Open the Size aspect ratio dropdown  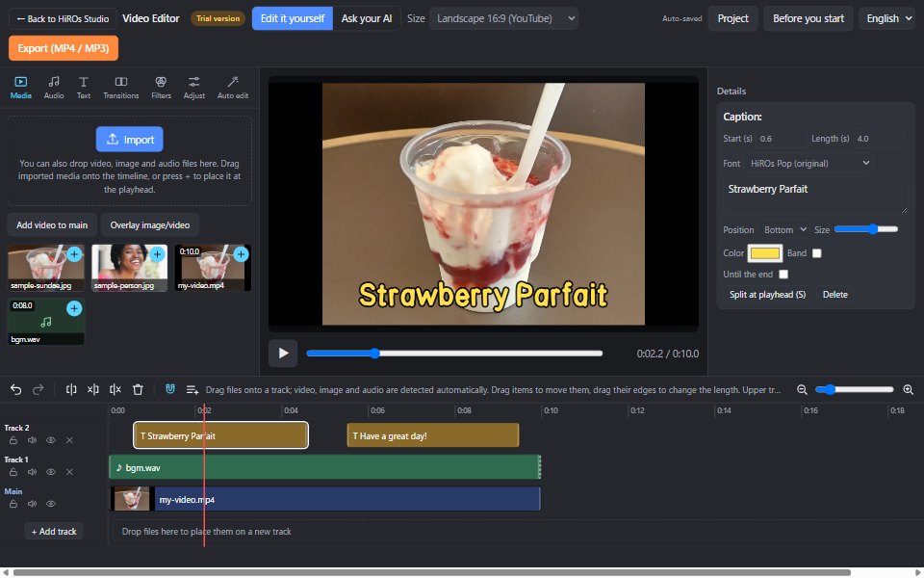[503, 18]
